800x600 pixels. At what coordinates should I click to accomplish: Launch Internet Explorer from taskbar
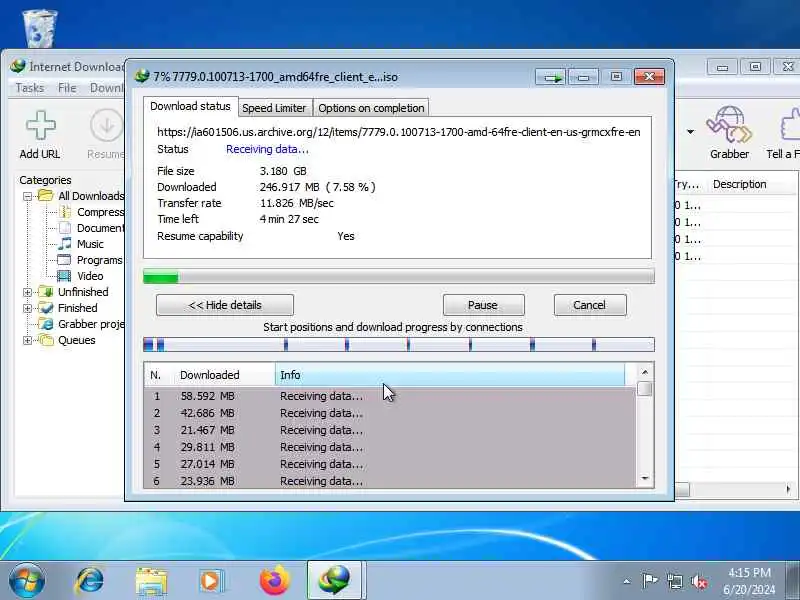point(90,581)
